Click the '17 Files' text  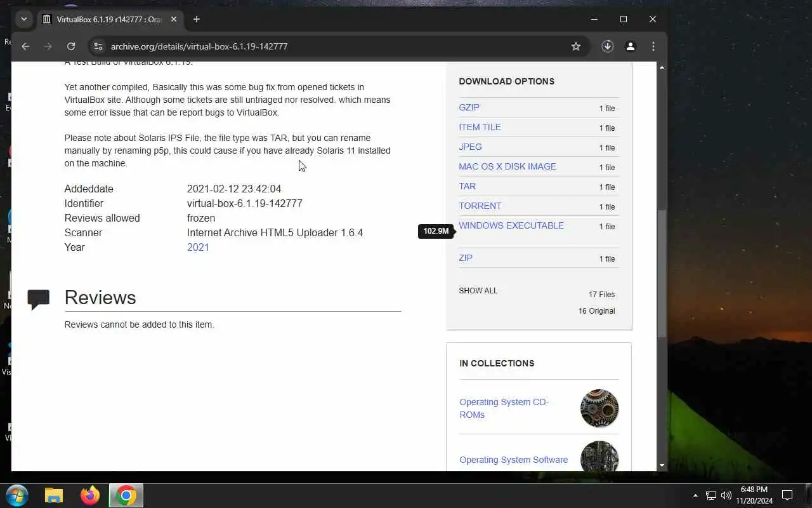coord(601,294)
